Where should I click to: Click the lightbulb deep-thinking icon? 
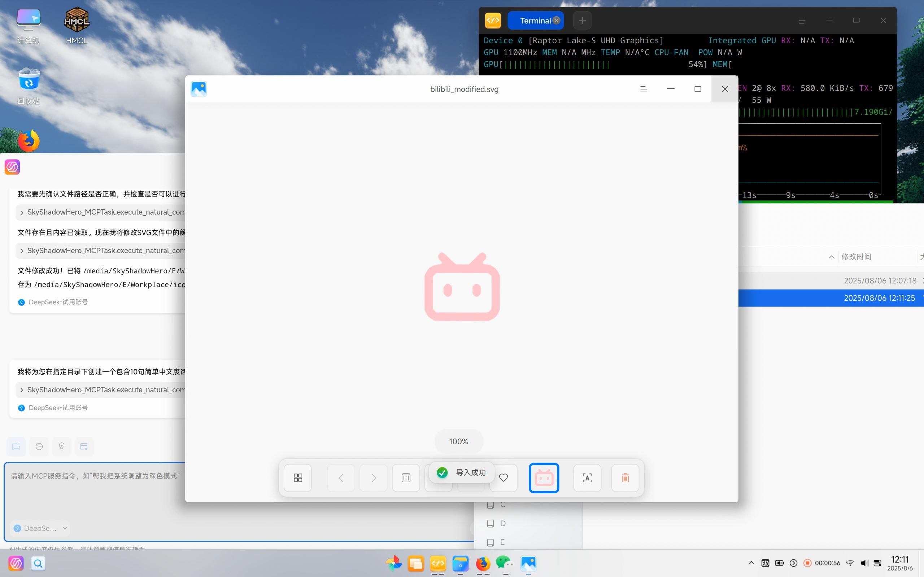point(61,446)
